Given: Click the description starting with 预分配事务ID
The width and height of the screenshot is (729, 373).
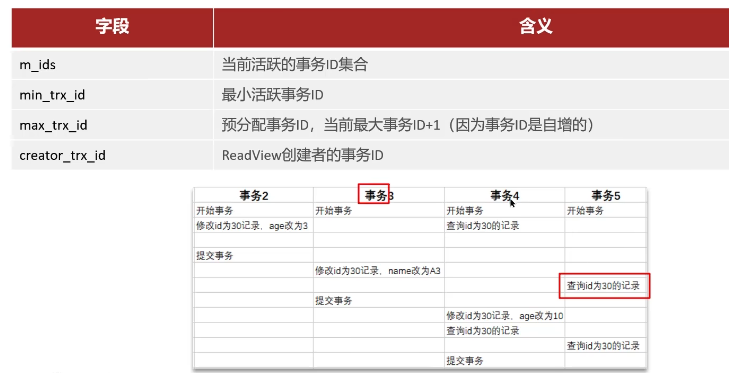Looking at the screenshot, I should point(408,125).
